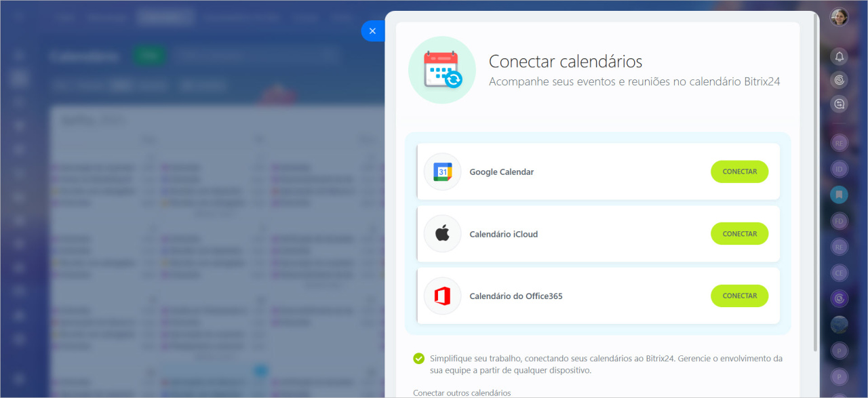
Task: Connect Google Calendar with CONECTAR button
Action: [739, 172]
